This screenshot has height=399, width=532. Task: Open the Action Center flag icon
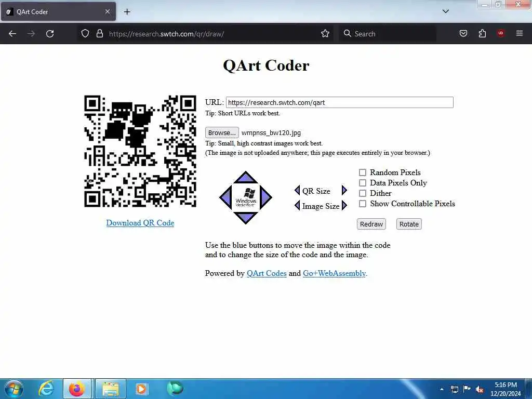pyautogui.click(x=467, y=389)
